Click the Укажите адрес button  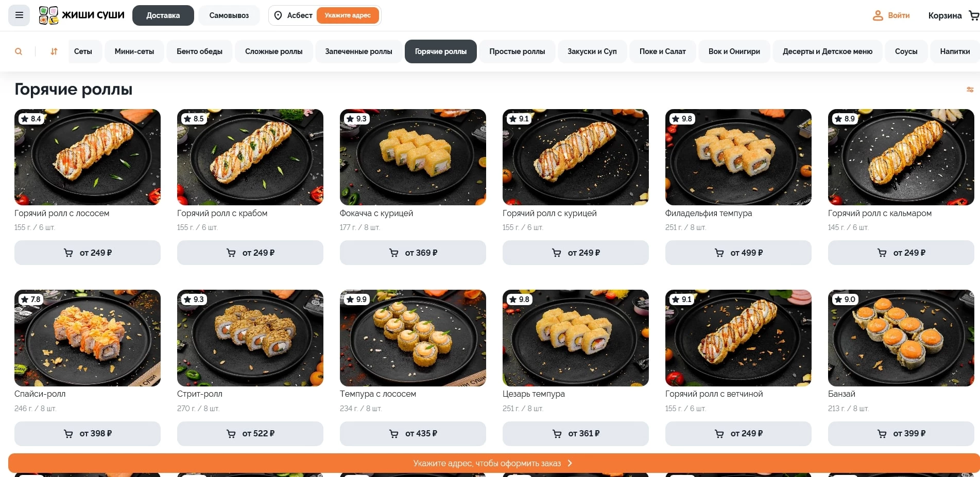pyautogui.click(x=348, y=15)
